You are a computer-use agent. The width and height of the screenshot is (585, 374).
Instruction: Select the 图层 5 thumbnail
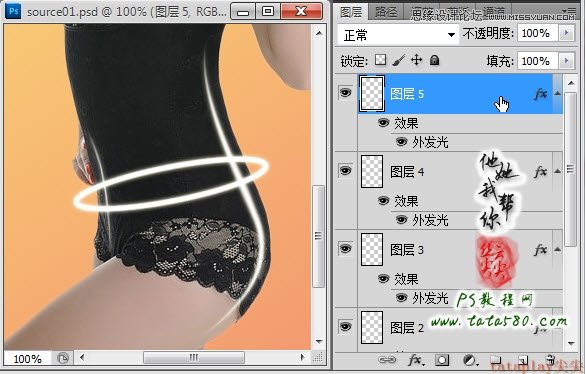point(372,94)
